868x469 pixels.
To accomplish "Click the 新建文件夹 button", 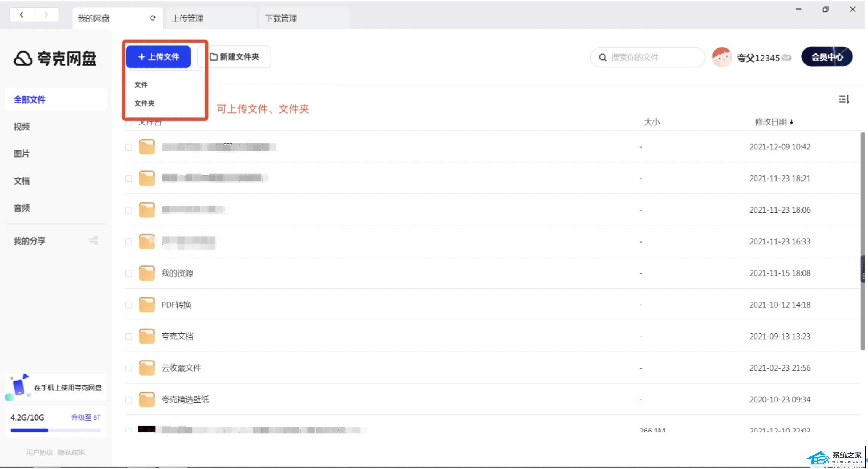I will 235,57.
